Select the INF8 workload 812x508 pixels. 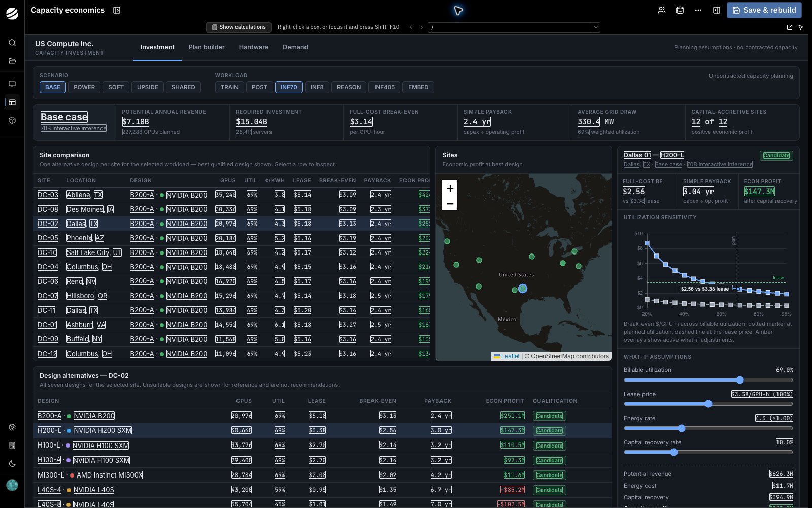click(317, 87)
